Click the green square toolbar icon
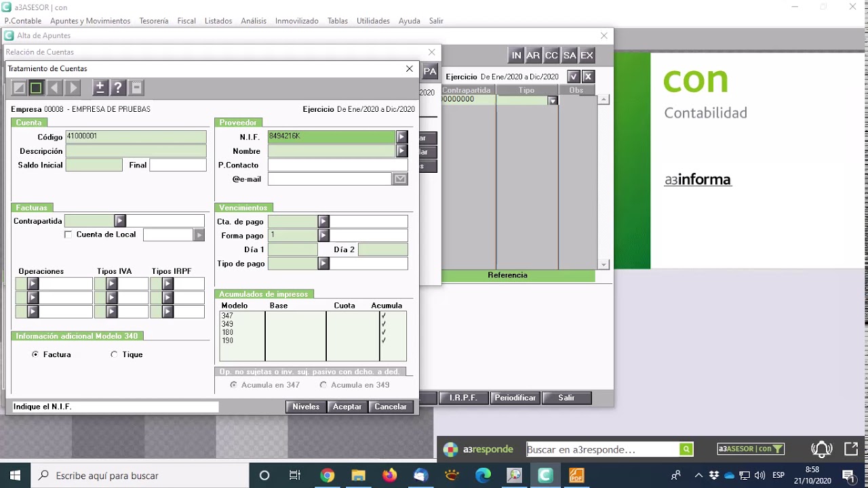Screen dimensions: 868x488 pyautogui.click(x=36, y=87)
